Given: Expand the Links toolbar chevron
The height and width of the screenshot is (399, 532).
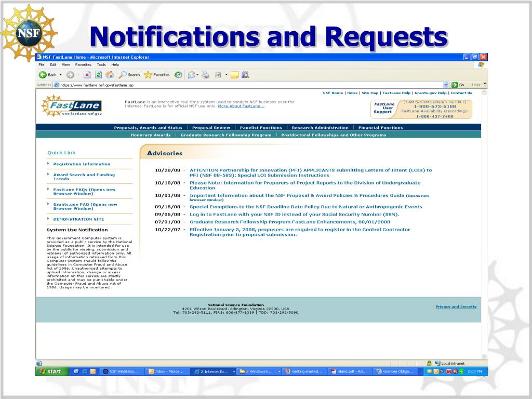Looking at the screenshot, I should click(485, 84).
